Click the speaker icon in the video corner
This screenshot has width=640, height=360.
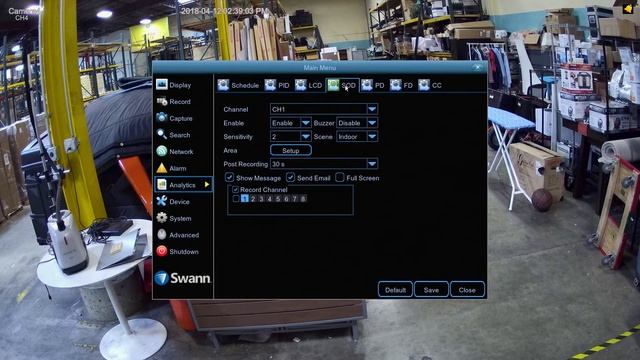[628, 9]
